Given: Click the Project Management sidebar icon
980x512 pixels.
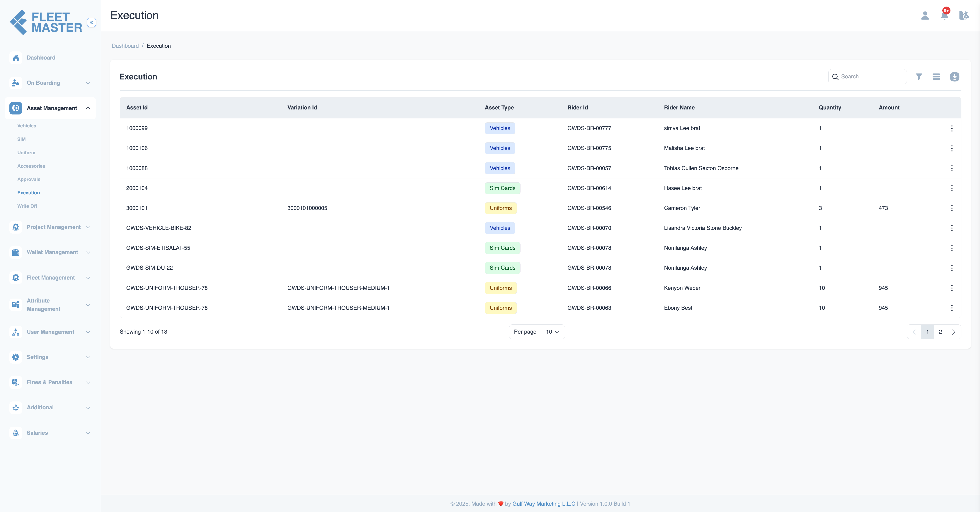Looking at the screenshot, I should click(16, 227).
